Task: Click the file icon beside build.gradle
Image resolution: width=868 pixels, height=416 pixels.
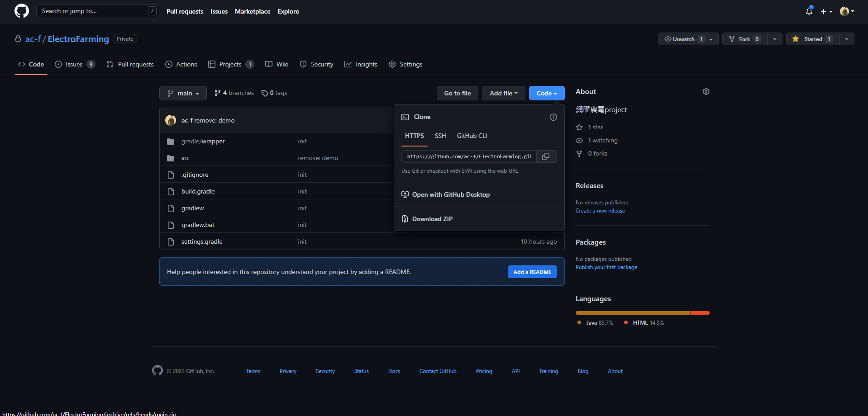Action: tap(171, 192)
